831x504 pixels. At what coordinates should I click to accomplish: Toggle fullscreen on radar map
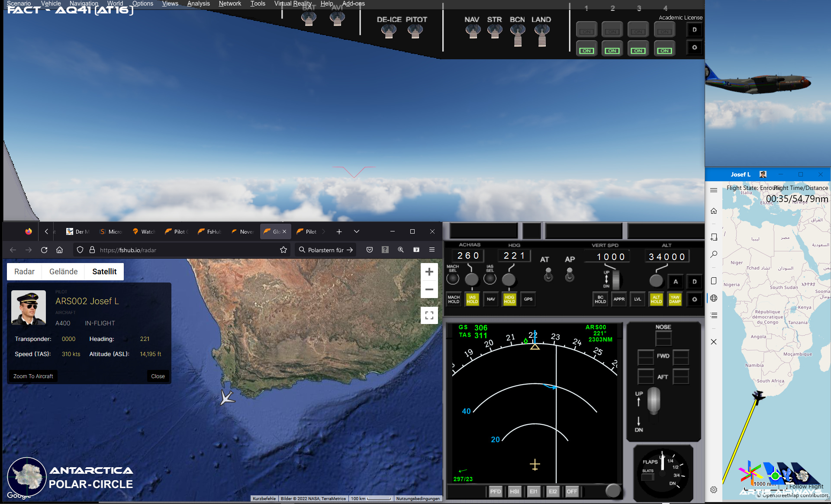[x=429, y=315]
